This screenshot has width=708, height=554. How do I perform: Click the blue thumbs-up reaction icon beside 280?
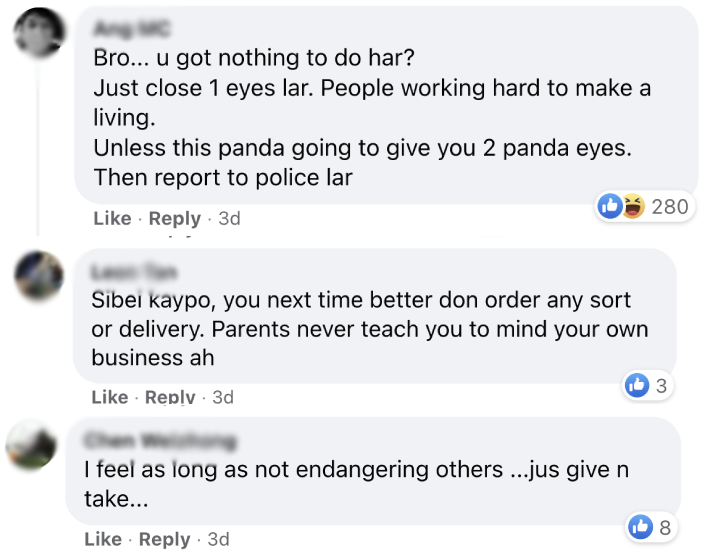(609, 207)
